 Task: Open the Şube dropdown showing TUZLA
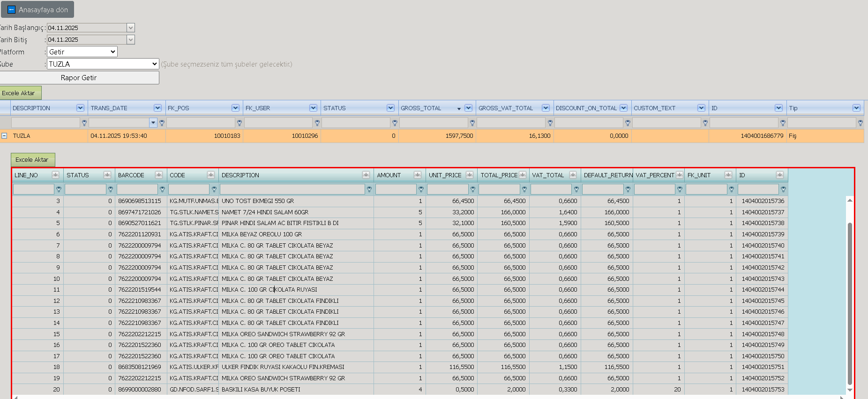click(103, 64)
